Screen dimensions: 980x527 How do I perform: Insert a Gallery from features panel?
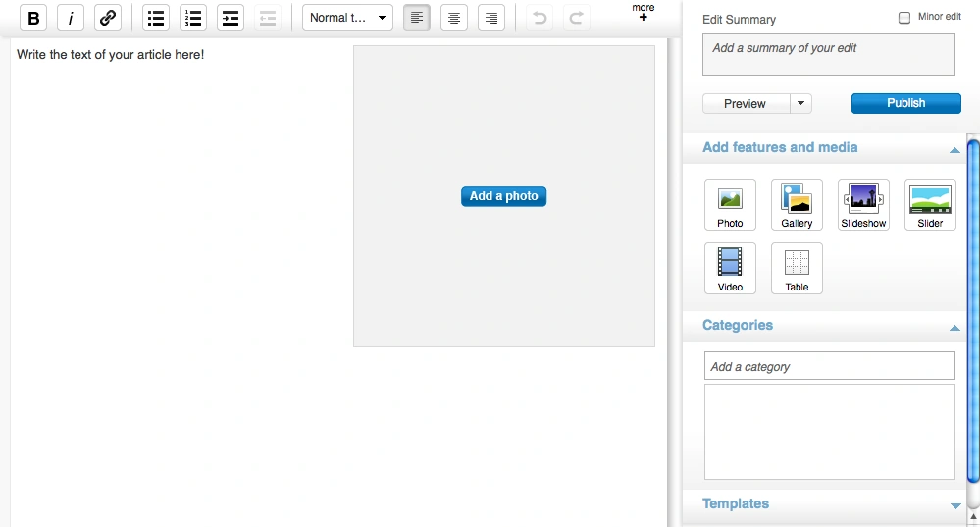point(797,204)
